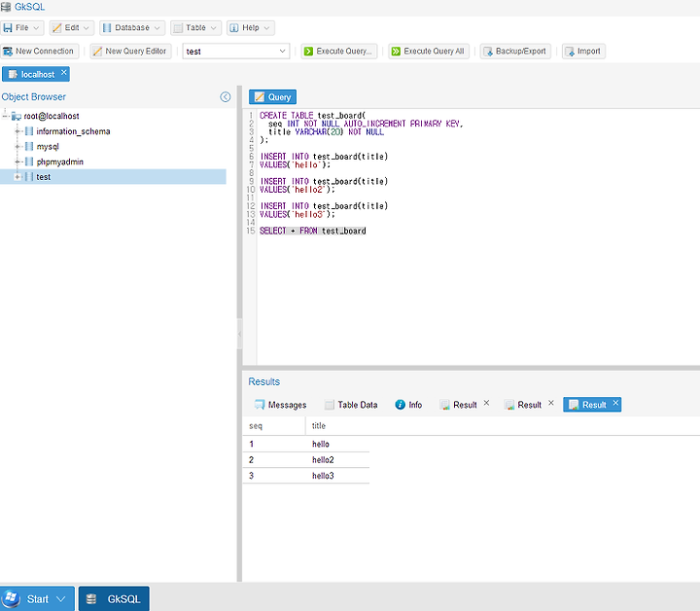Image resolution: width=700 pixels, height=611 pixels.
Task: Select the cell containing hello2
Action: pos(337,460)
